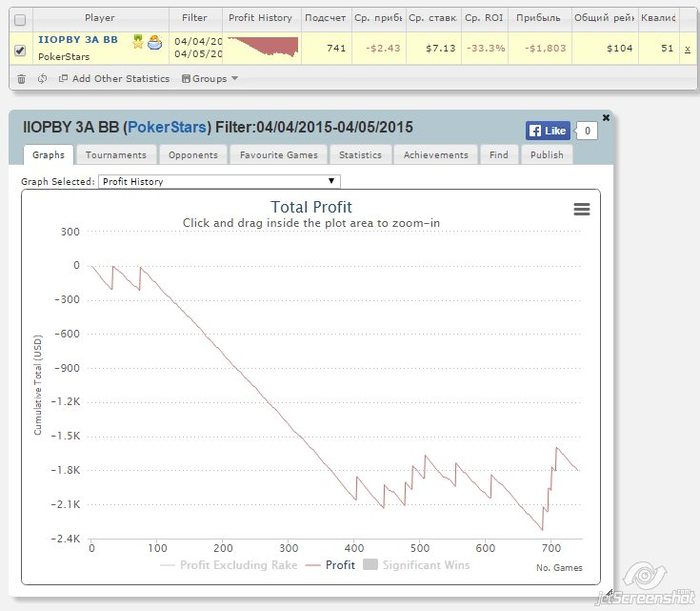
Task: Click the star badge icon next to IIOPBY 3A BB
Action: point(138,42)
